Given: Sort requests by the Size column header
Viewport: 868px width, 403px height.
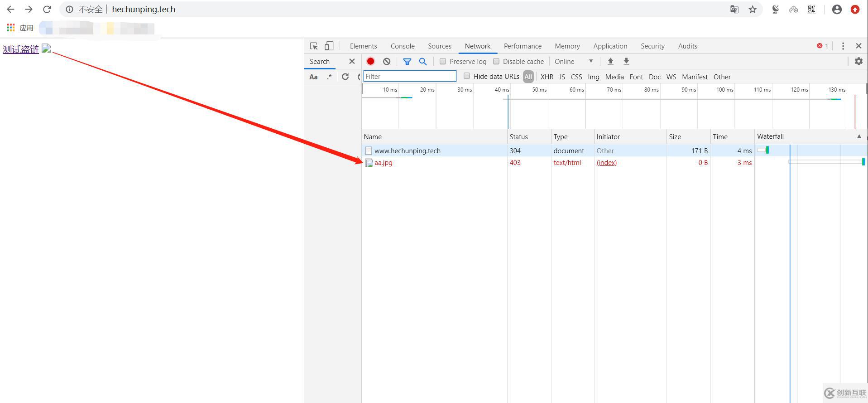Looking at the screenshot, I should 688,136.
